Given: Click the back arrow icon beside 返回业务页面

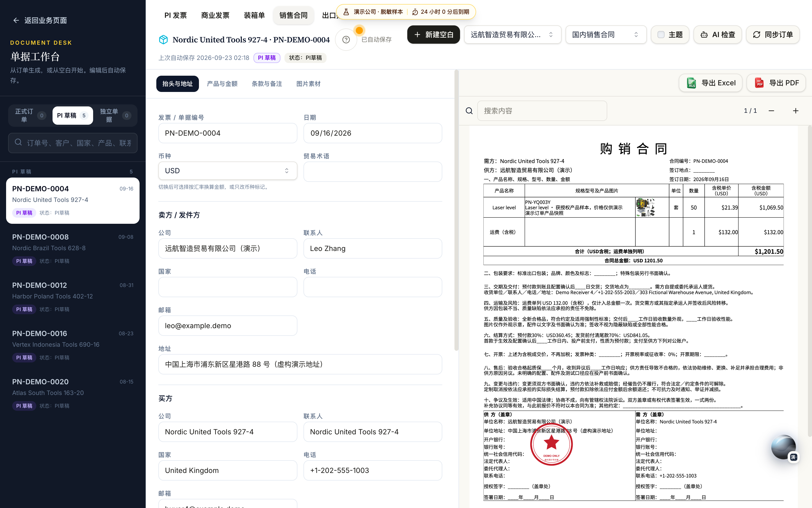Looking at the screenshot, I should (16, 21).
